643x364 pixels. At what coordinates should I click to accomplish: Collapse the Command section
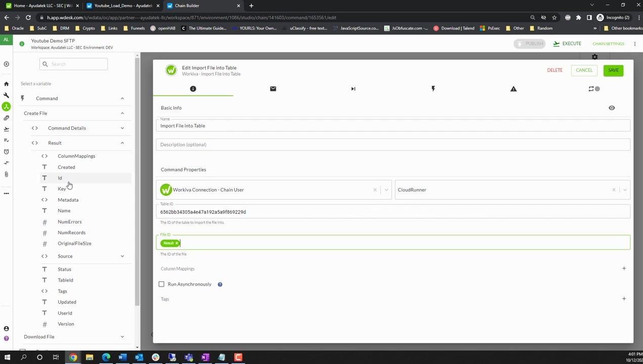tap(122, 99)
